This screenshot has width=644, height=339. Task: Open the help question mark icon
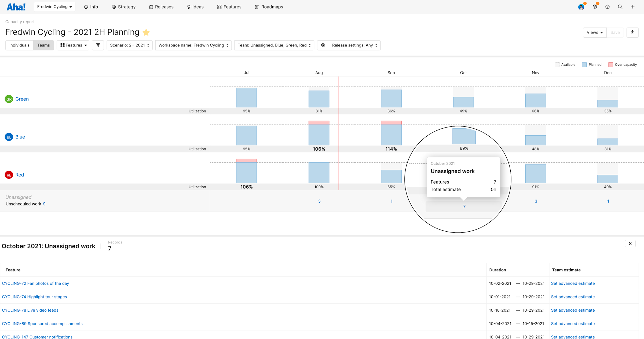[608, 7]
